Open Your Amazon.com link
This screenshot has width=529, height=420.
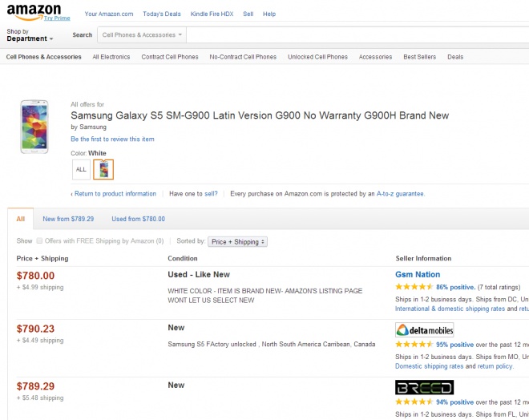coord(109,14)
